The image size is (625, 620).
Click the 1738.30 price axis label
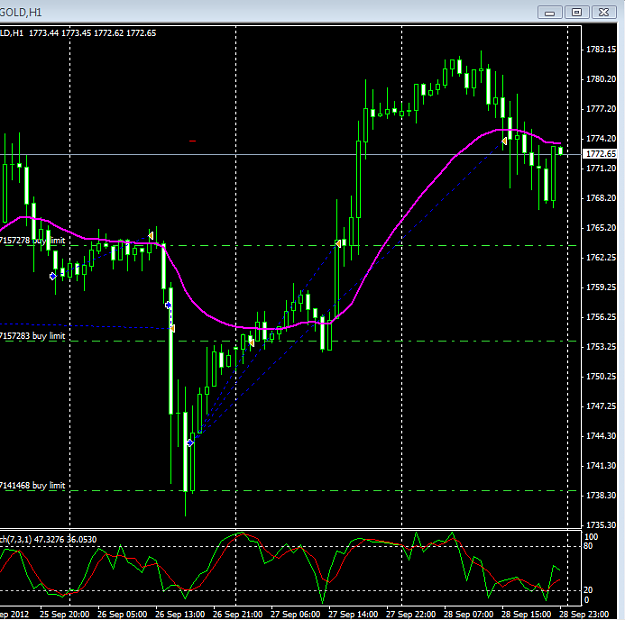(601, 495)
